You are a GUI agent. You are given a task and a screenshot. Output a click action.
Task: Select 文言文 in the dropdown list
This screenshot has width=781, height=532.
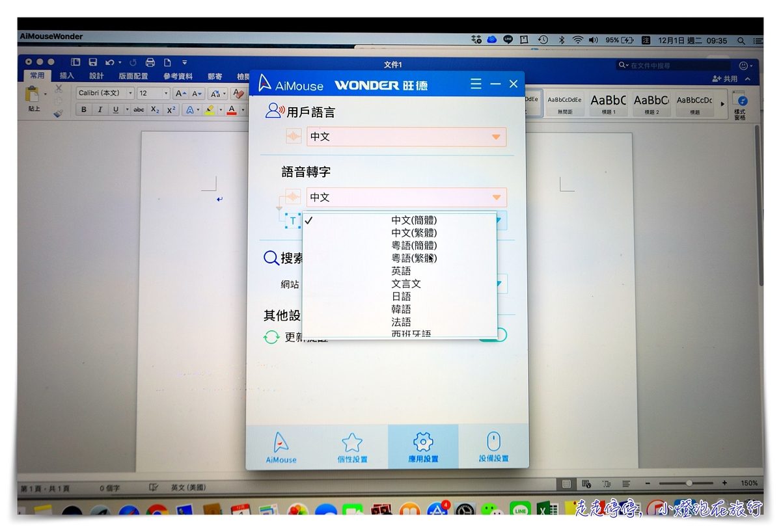click(x=406, y=284)
